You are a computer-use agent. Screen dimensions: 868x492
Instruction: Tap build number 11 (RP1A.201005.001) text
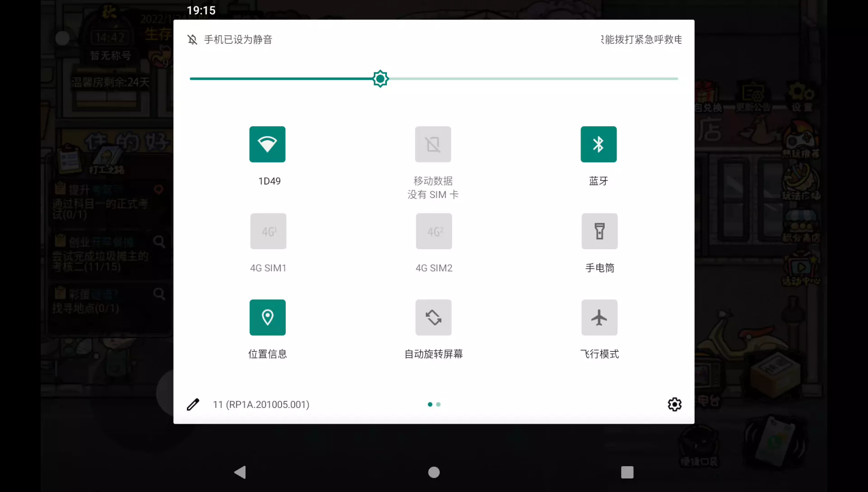pos(261,404)
